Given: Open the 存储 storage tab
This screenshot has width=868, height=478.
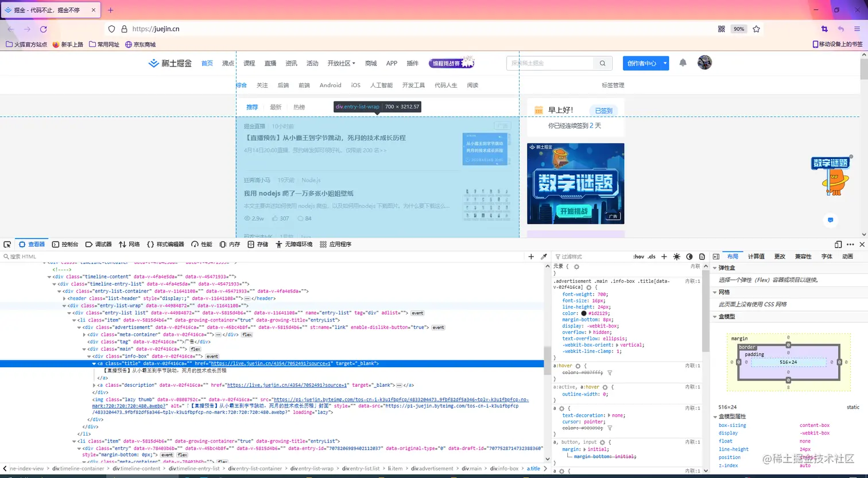Looking at the screenshot, I should pyautogui.click(x=258, y=244).
